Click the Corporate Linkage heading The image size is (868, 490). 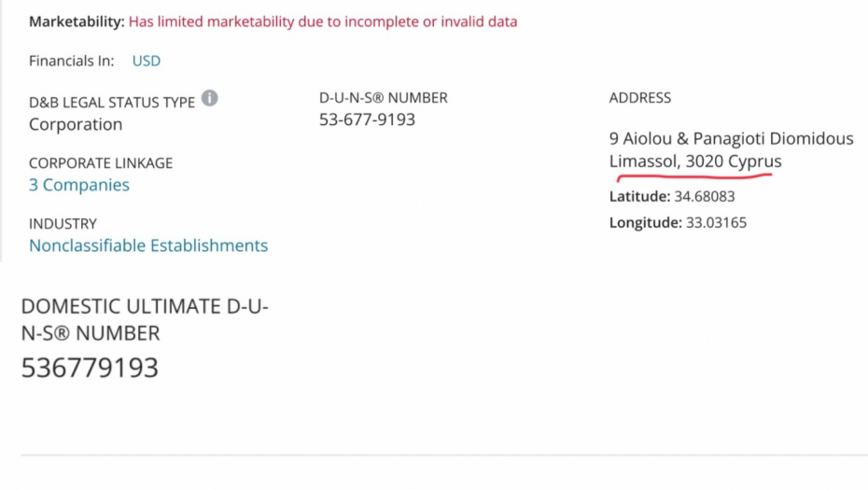(101, 163)
